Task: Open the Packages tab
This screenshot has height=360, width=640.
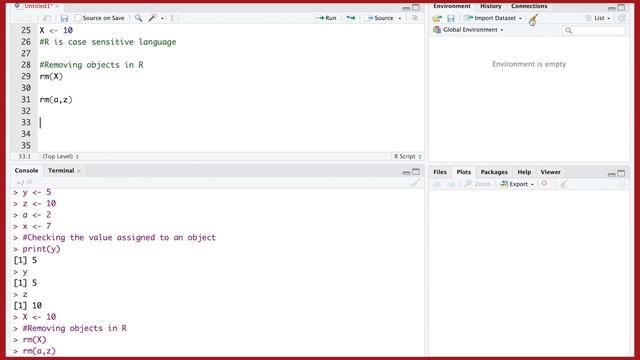Action: [494, 172]
